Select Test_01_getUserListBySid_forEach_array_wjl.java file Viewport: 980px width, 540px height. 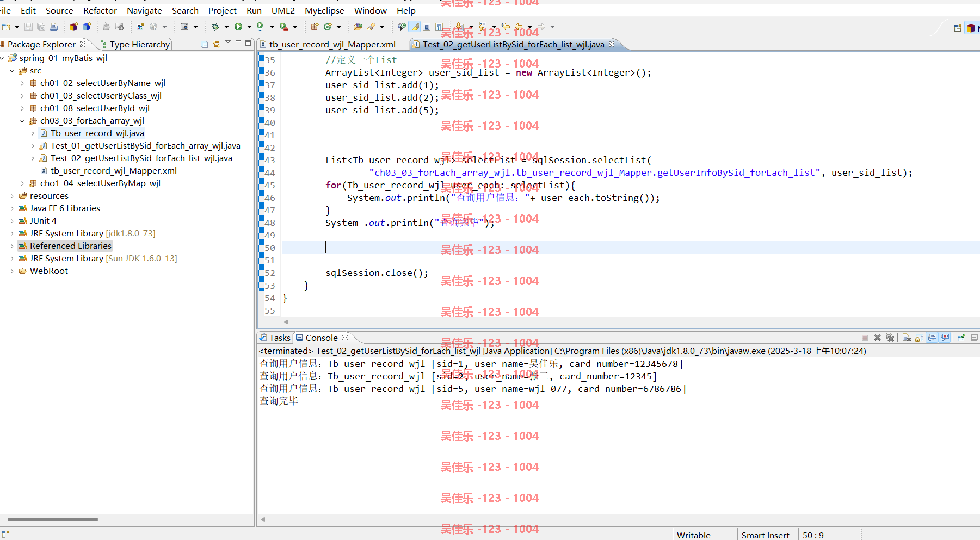[x=145, y=146]
